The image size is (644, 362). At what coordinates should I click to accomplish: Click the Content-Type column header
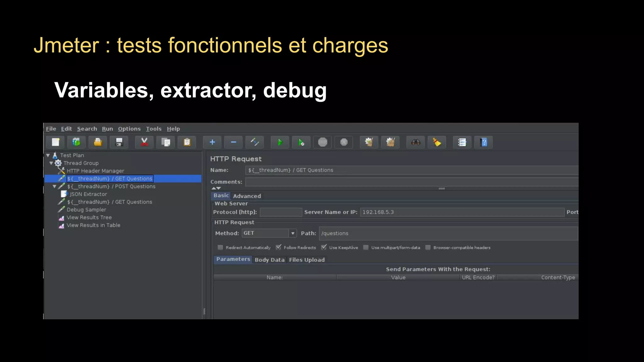click(538, 277)
